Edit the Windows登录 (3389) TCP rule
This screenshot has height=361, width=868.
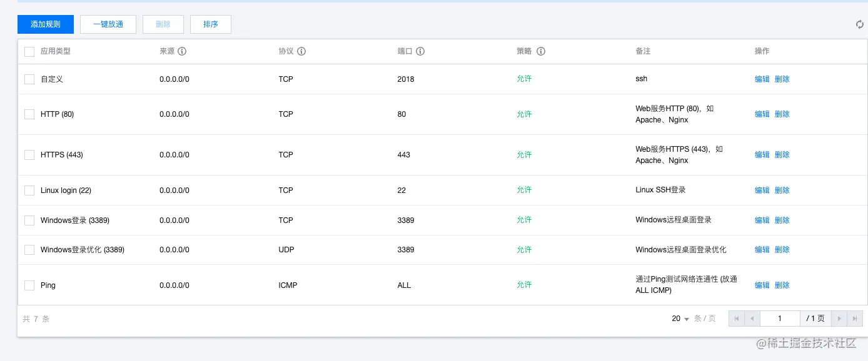click(x=762, y=220)
